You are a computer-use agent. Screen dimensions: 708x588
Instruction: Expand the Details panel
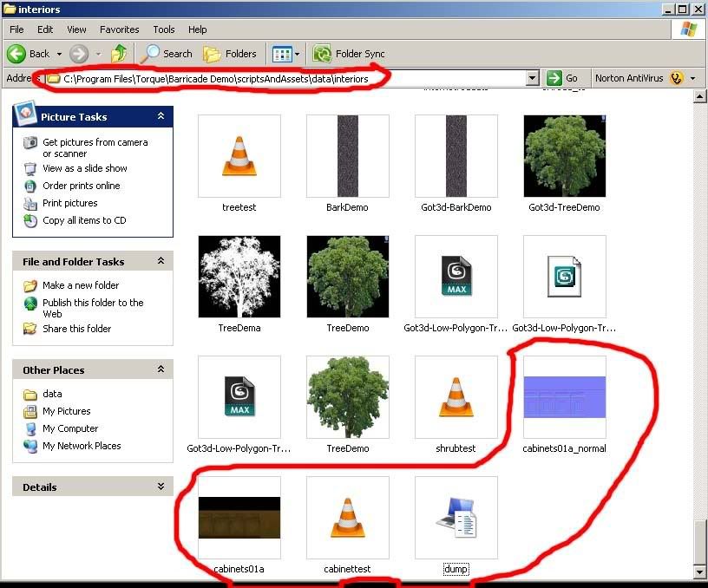coord(161,487)
